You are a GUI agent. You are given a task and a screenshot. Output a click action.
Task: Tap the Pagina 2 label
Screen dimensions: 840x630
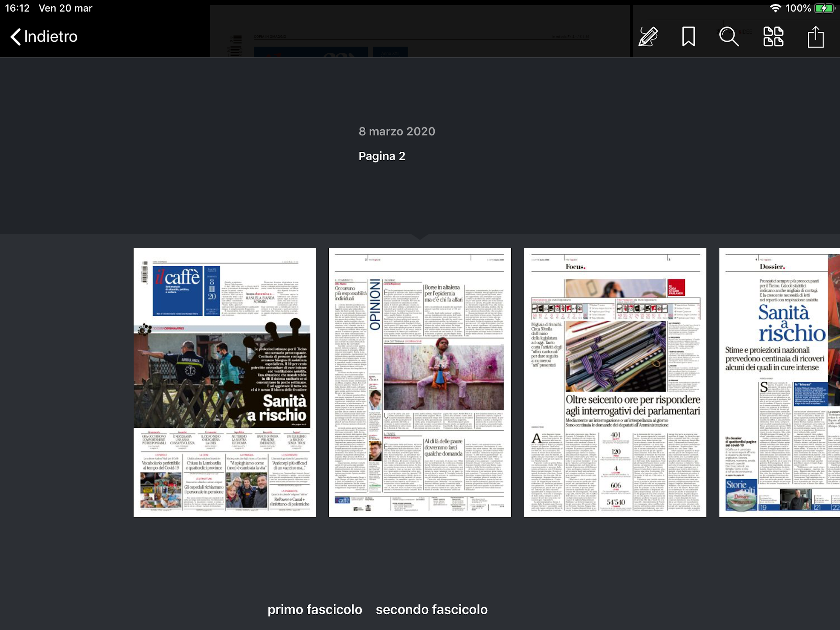coord(382,156)
